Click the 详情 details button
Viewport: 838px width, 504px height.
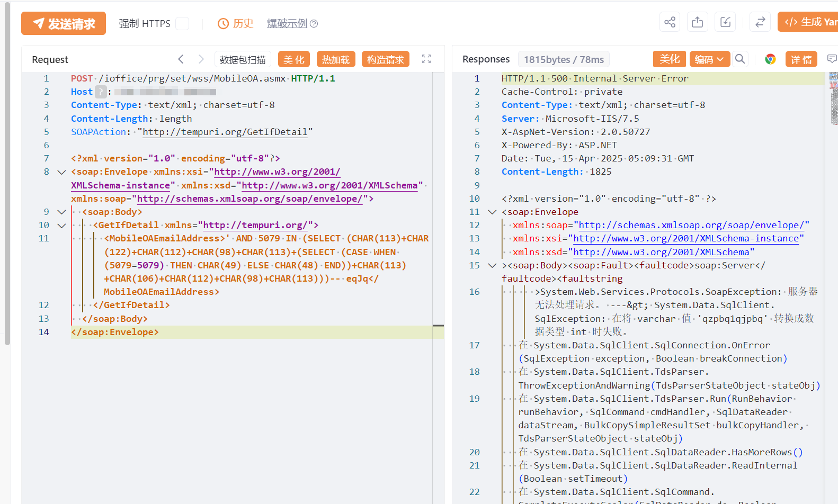point(801,59)
